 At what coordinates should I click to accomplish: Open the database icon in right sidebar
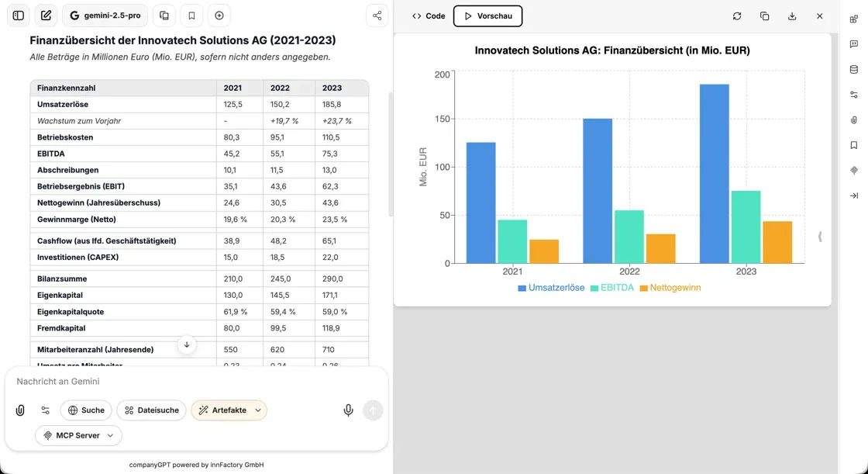point(854,69)
